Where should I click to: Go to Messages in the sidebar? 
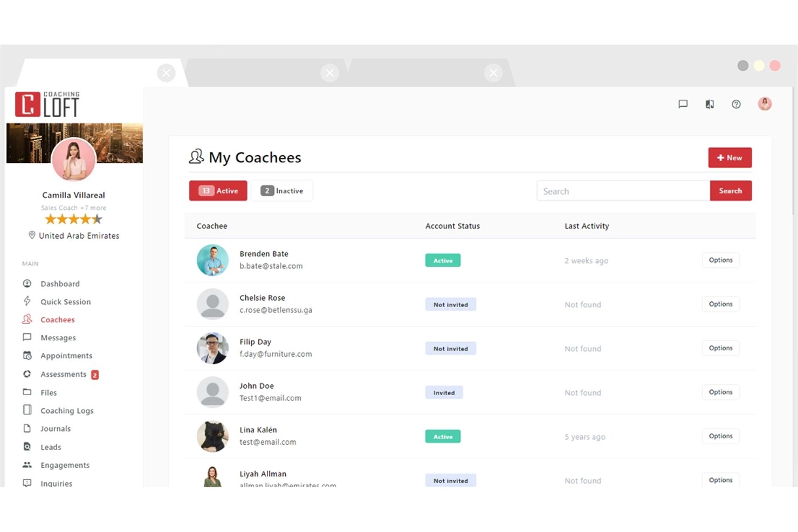tap(58, 337)
